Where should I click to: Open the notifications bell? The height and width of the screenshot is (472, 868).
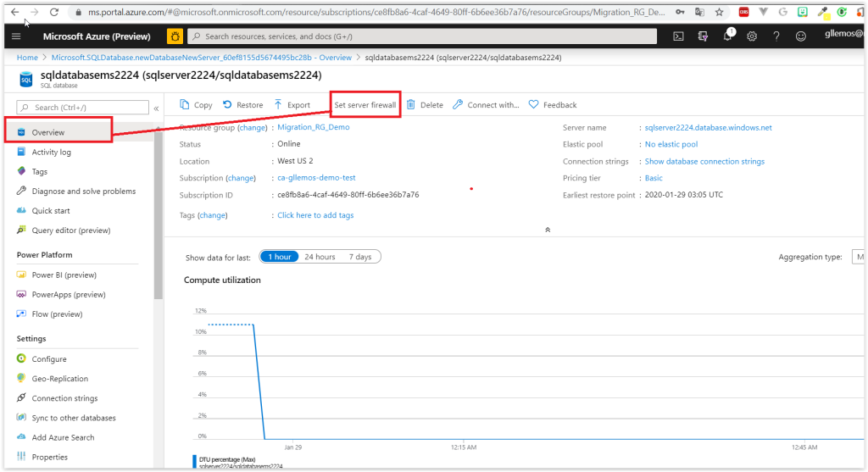coord(728,36)
